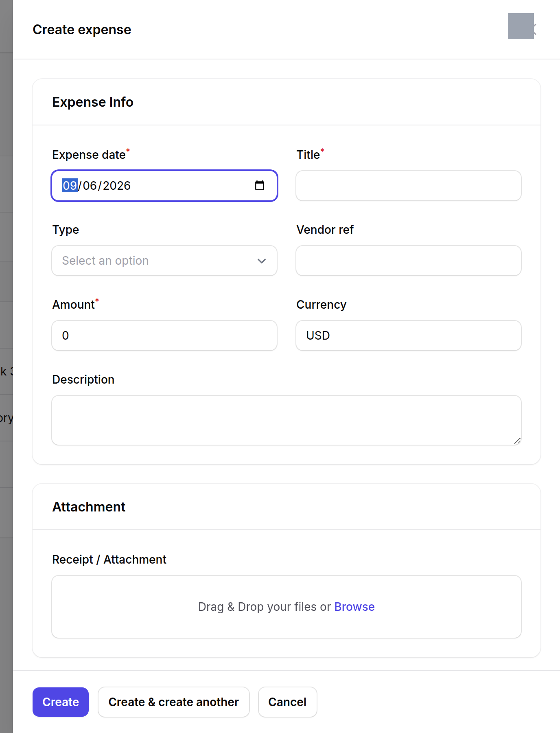Click the Expense date label
The image size is (560, 733).
[x=89, y=155]
